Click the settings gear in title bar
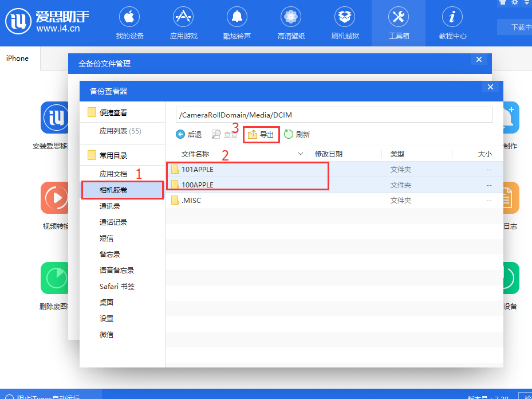Screen dimensions: 532x399 click(x=515, y=2)
